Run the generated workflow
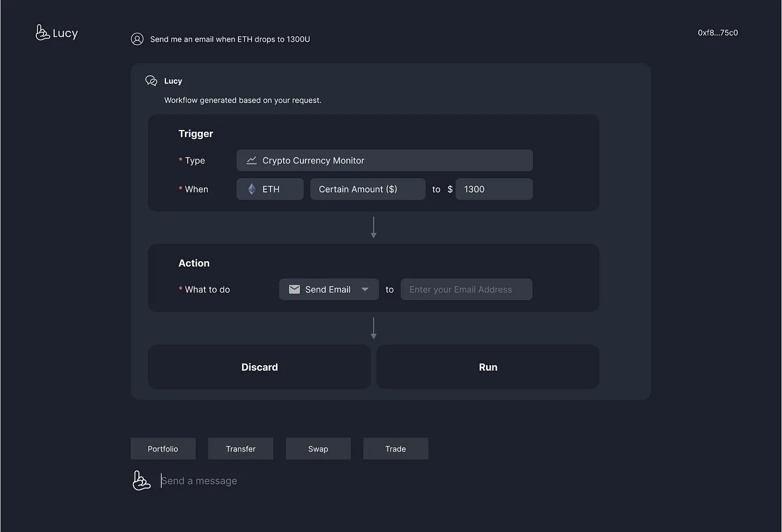This screenshot has height=532, width=782. (x=488, y=367)
